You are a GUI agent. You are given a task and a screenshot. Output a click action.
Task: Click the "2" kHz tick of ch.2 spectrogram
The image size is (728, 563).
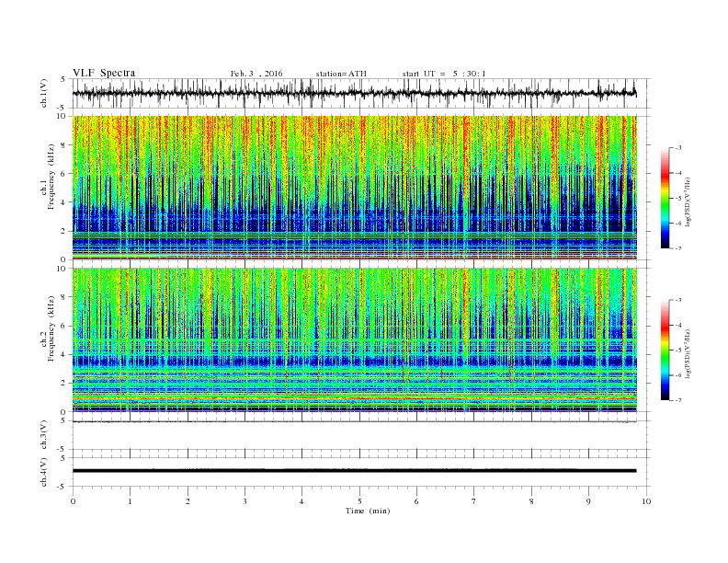tap(64, 384)
